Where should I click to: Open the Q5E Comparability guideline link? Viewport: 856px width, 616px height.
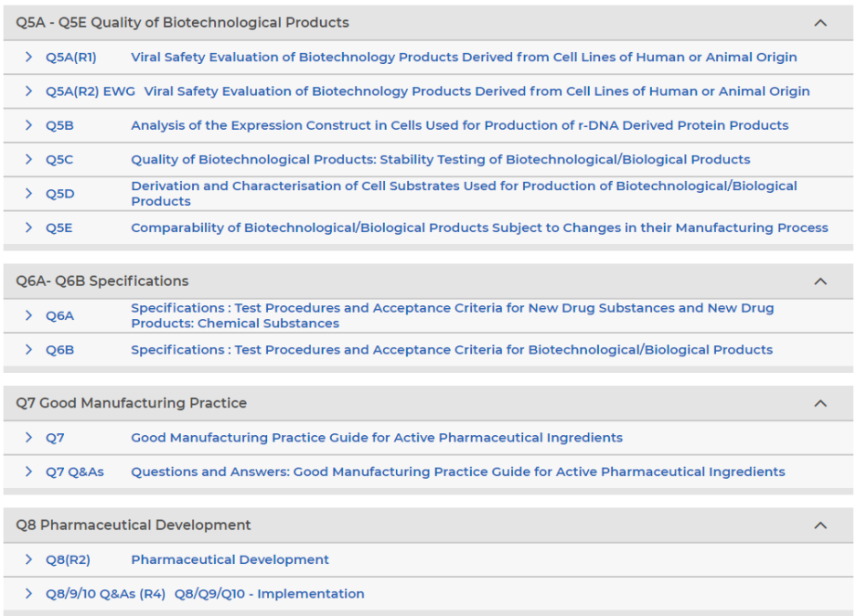pos(479,228)
